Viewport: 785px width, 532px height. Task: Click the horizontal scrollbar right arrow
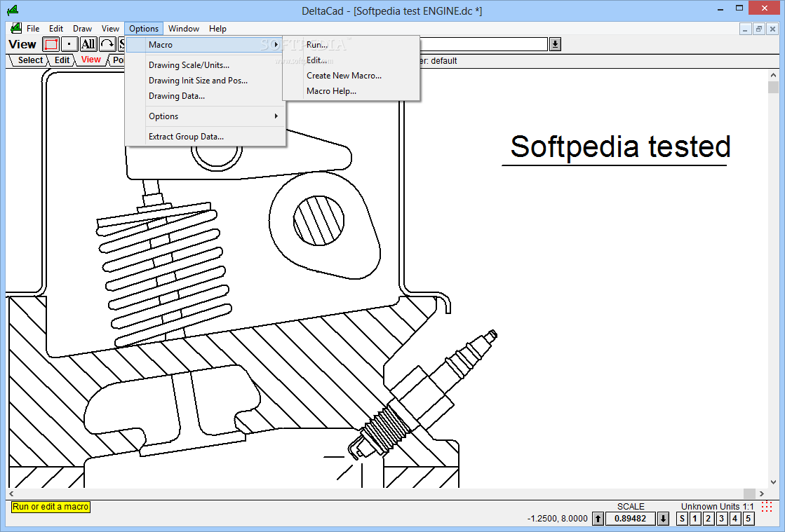coord(761,493)
